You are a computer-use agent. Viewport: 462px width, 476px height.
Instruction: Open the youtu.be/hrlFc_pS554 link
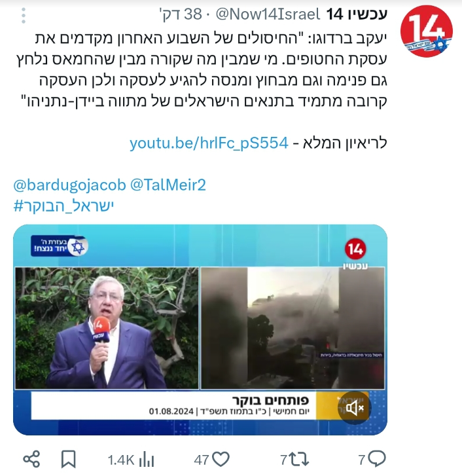tap(209, 143)
